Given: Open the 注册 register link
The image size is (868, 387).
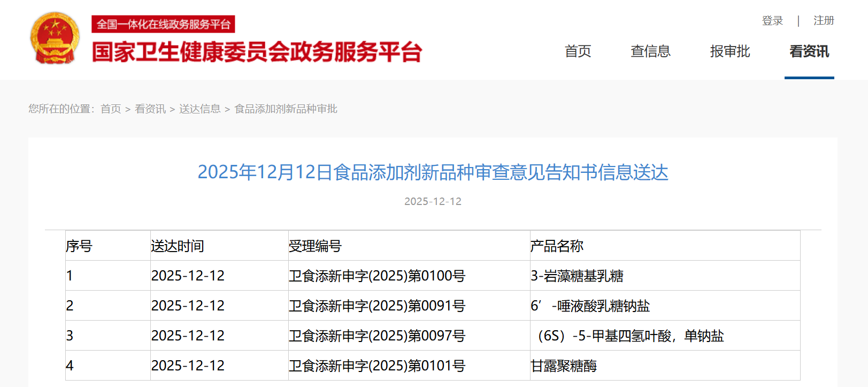Looking at the screenshot, I should click(824, 21).
